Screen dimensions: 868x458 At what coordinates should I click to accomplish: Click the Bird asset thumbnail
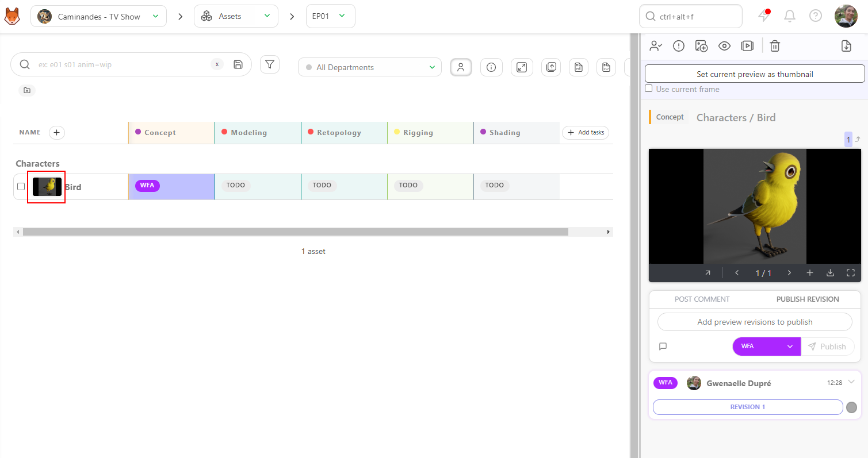pyautogui.click(x=47, y=187)
